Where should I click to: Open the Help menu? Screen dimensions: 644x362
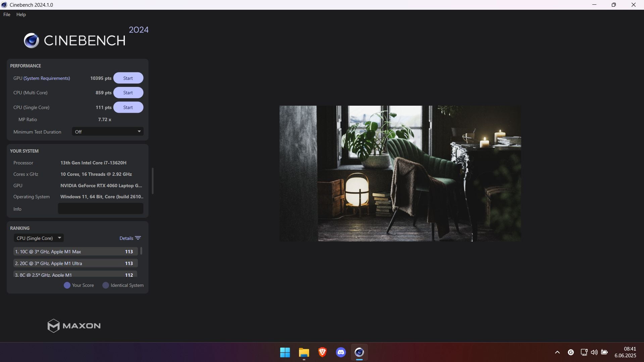coord(21,14)
